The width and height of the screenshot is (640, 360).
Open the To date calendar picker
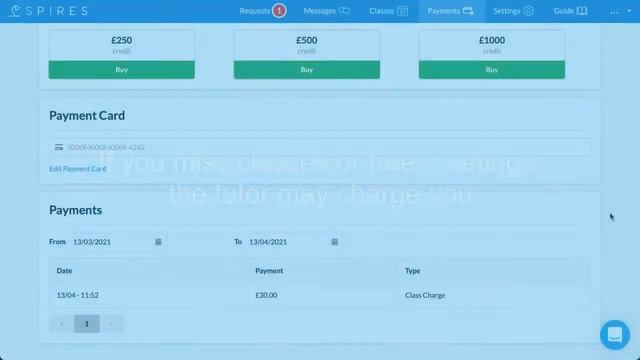[335, 242]
